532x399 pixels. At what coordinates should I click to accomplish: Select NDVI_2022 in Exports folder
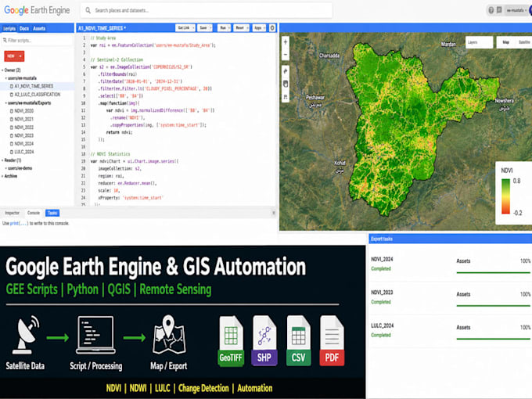pyautogui.click(x=23, y=128)
